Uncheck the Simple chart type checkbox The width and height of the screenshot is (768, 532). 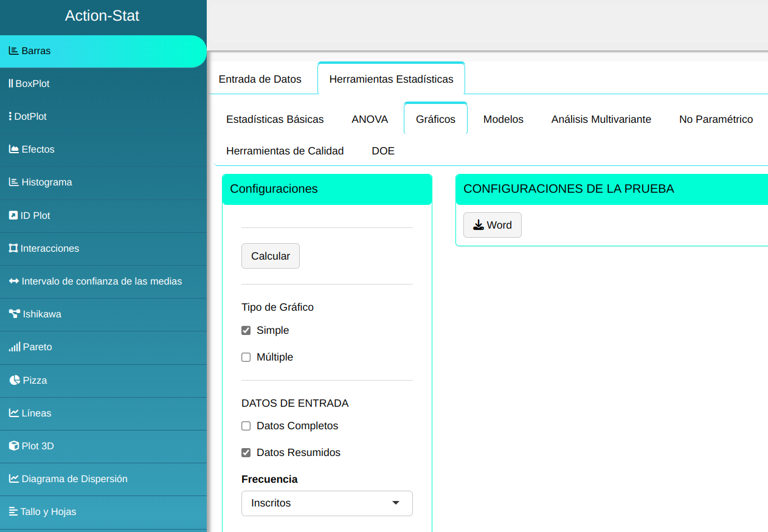246,331
